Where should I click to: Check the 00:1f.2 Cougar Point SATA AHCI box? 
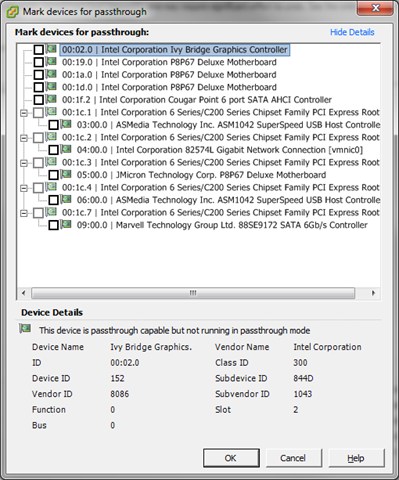click(x=39, y=100)
